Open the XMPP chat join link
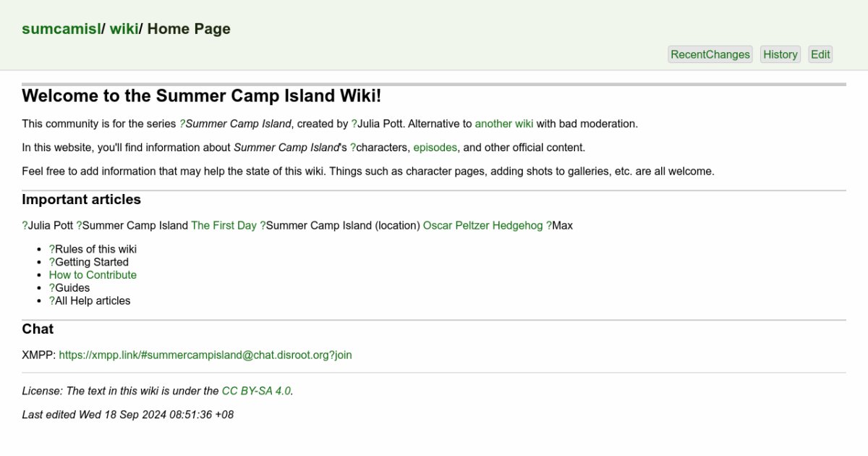The height and width of the screenshot is (456, 868). (x=205, y=355)
